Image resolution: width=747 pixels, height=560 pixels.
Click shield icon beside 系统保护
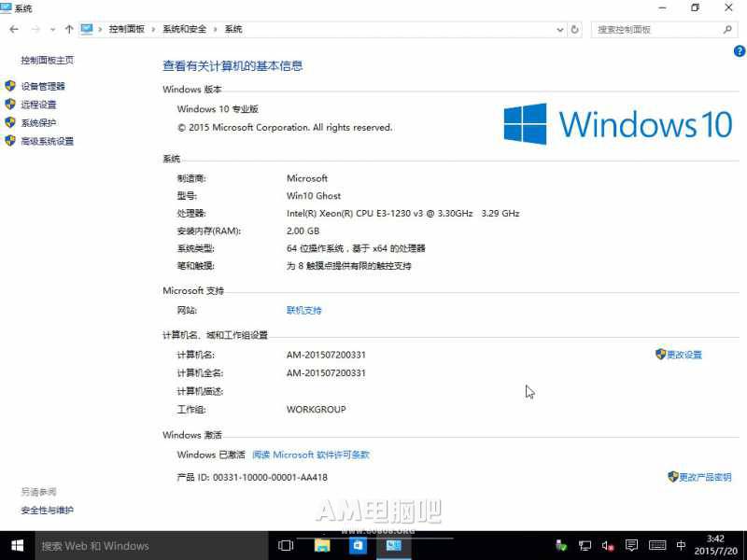tap(10, 122)
